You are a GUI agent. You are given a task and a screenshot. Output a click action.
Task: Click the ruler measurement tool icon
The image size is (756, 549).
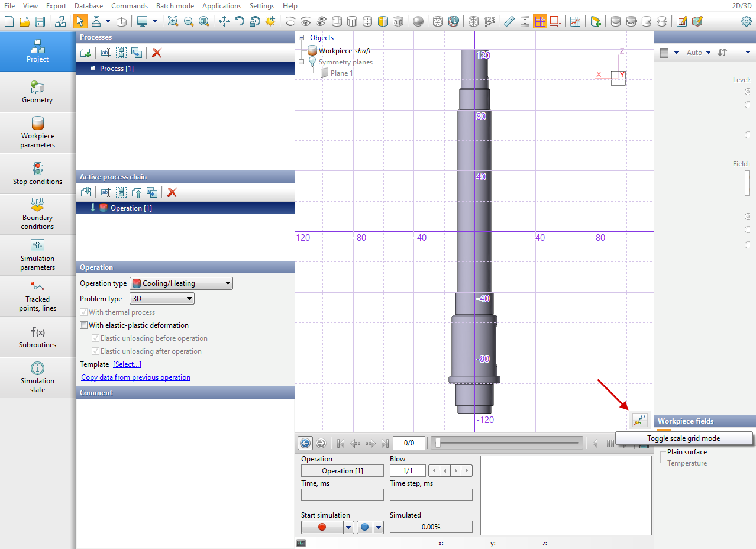509,21
